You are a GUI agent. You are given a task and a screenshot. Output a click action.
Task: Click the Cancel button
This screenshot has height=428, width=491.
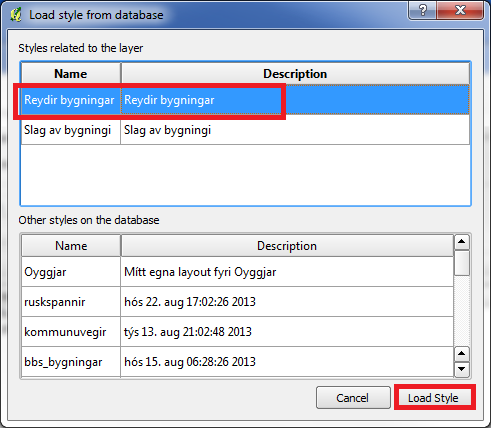353,398
